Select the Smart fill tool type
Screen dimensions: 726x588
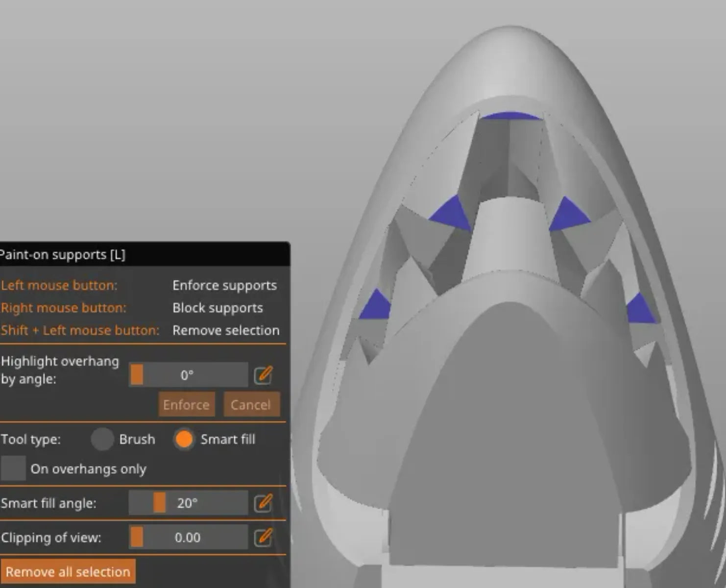(x=184, y=439)
